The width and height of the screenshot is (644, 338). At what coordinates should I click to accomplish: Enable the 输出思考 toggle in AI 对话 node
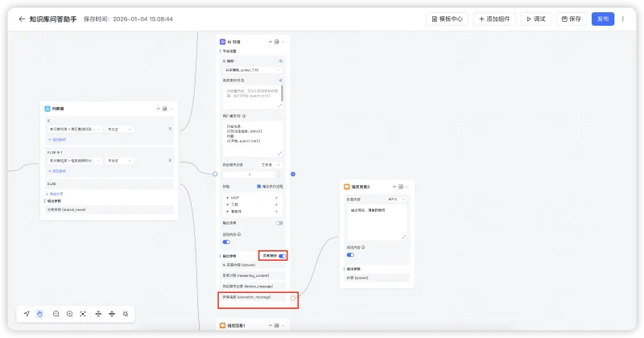pos(279,223)
